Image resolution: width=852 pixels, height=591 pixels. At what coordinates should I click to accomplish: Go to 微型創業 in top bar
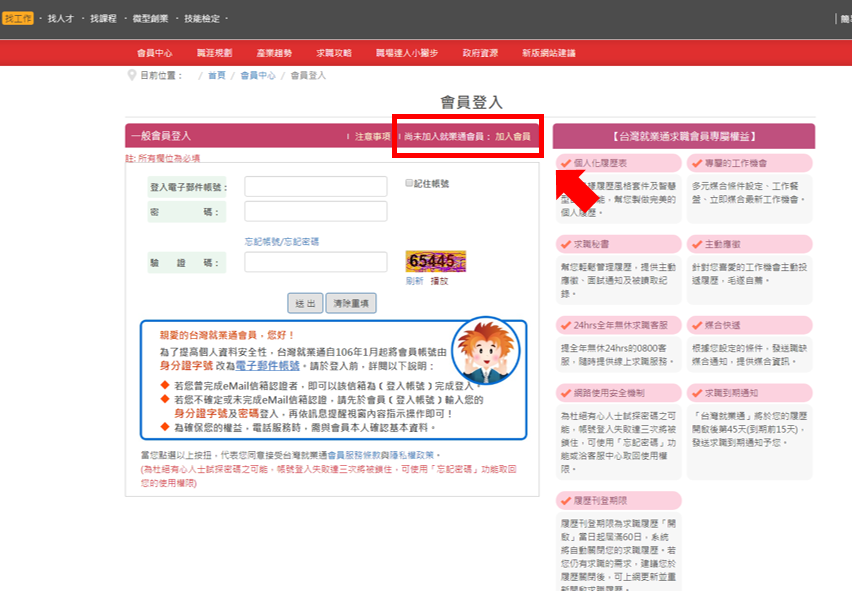click(151, 18)
